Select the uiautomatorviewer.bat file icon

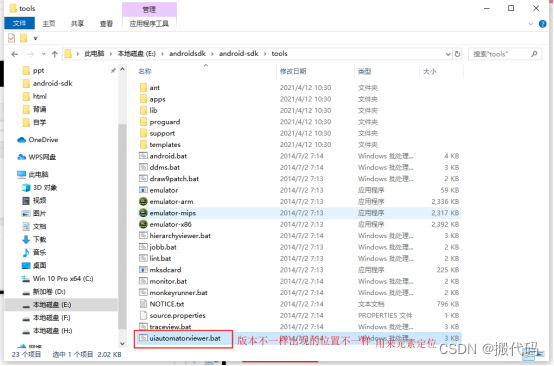click(143, 338)
